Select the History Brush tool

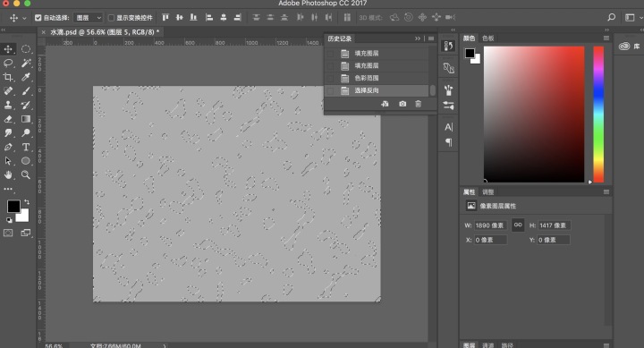coord(26,105)
